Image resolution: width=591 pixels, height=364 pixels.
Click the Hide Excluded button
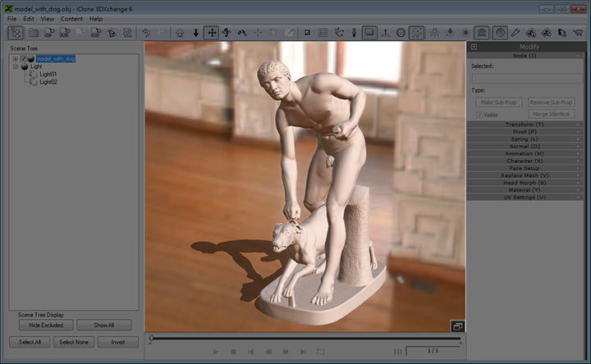click(46, 325)
